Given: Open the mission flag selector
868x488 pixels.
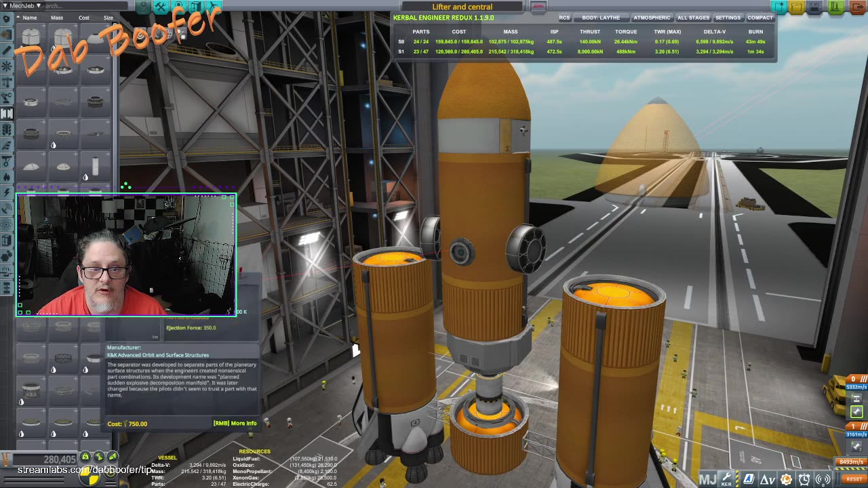Looking at the screenshot, I should [x=538, y=6].
